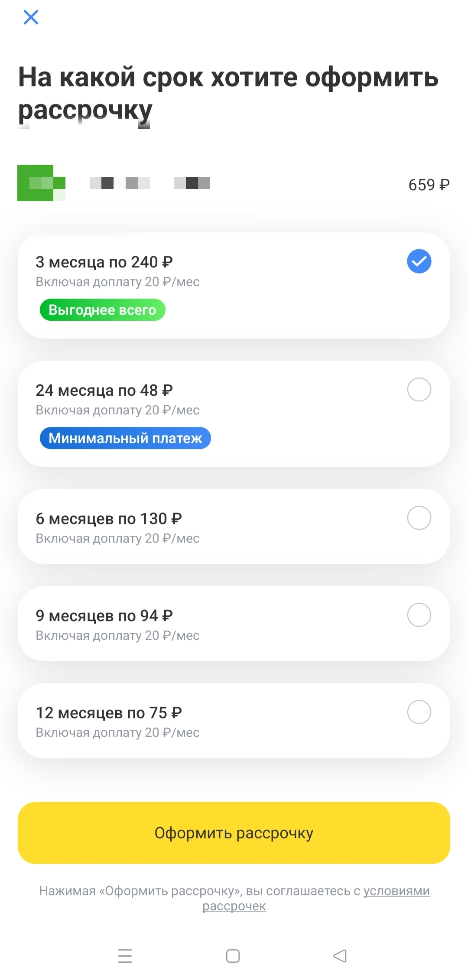Screen dimensions: 468x980
Task: Tap the 659 ₽ price label
Action: [429, 185]
